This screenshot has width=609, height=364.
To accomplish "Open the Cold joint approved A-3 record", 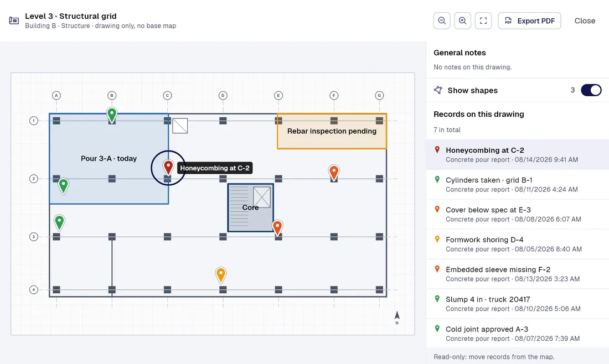I will coord(517,334).
